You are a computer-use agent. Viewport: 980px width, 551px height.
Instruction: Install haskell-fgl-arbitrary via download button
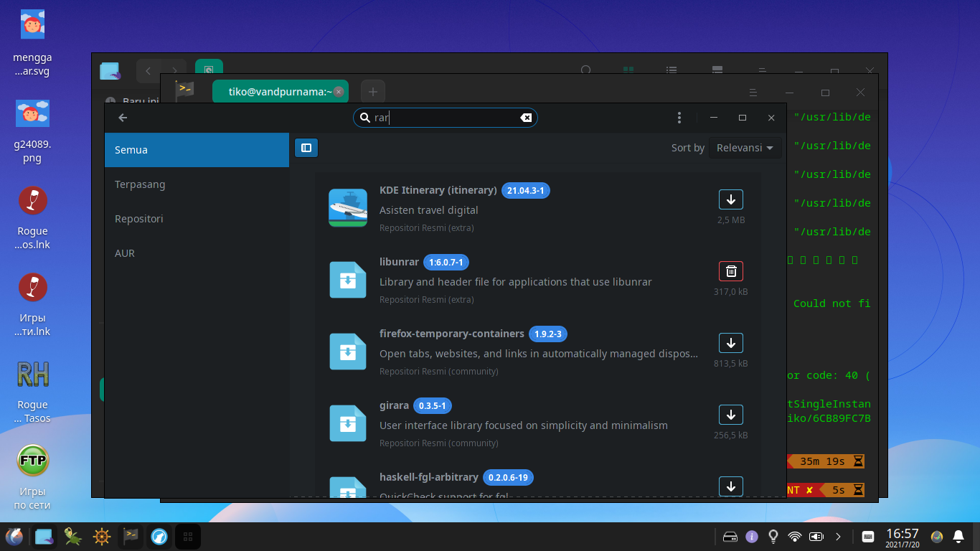click(x=730, y=486)
